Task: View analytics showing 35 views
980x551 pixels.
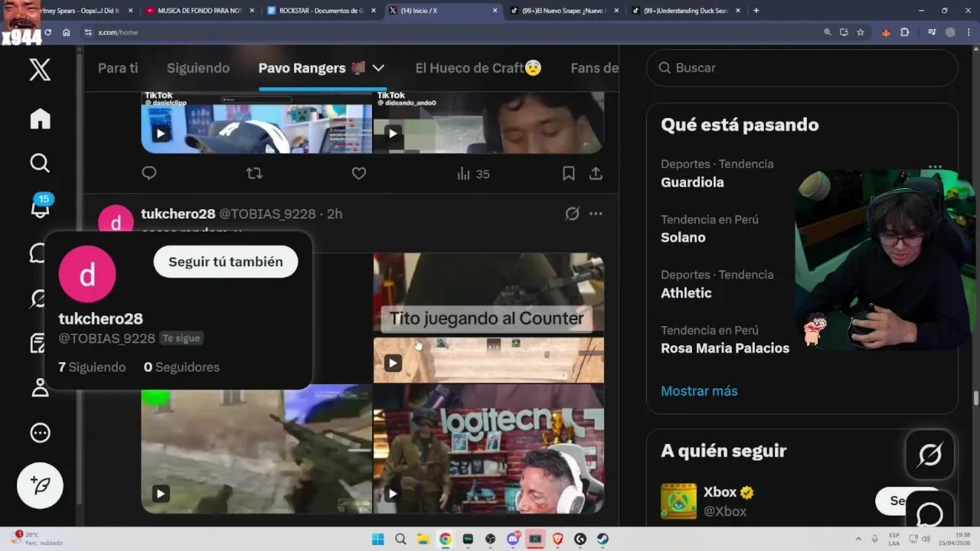Action: click(x=473, y=174)
